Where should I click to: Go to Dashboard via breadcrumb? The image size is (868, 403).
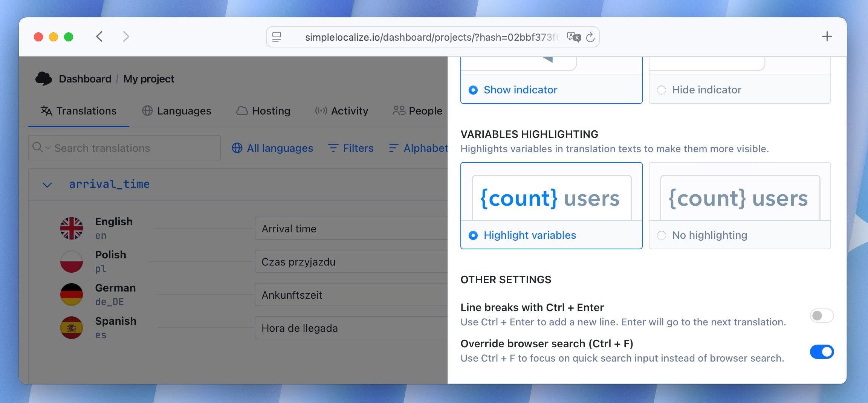(85, 79)
